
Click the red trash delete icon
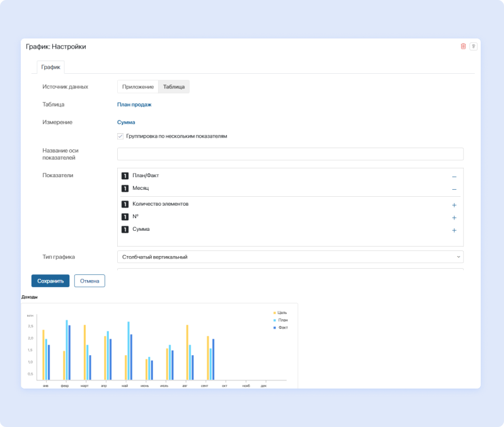coord(464,46)
